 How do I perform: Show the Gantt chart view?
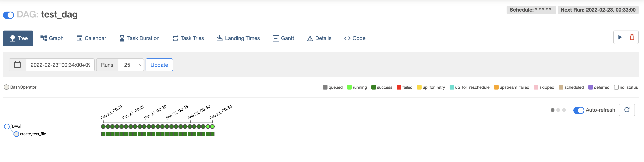pyautogui.click(x=283, y=38)
